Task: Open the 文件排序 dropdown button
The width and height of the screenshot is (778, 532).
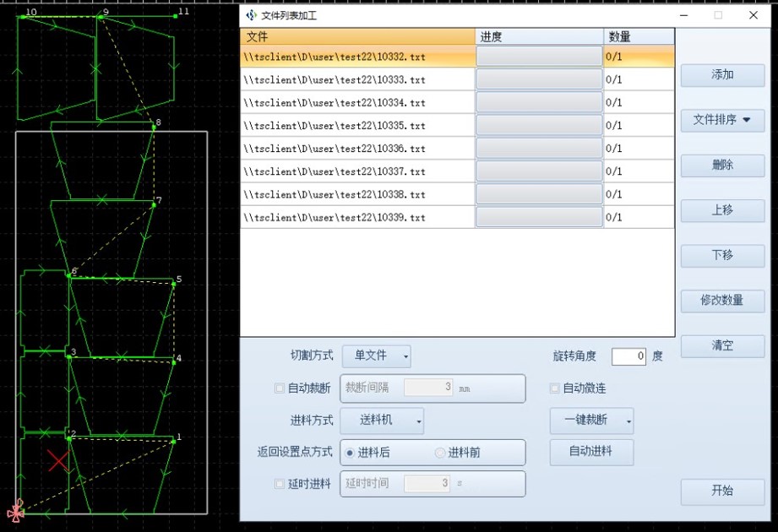Action: point(722,120)
